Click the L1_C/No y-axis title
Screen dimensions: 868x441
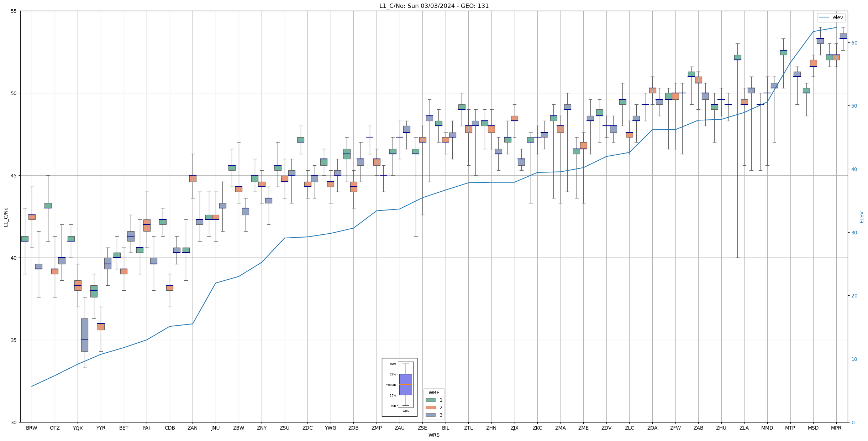click(6, 217)
